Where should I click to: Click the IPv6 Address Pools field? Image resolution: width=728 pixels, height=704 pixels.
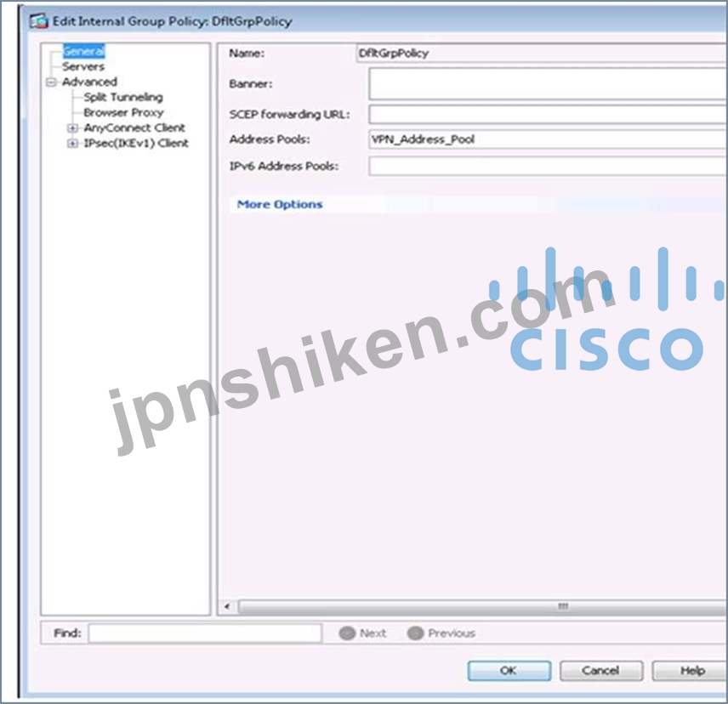[x=549, y=166]
